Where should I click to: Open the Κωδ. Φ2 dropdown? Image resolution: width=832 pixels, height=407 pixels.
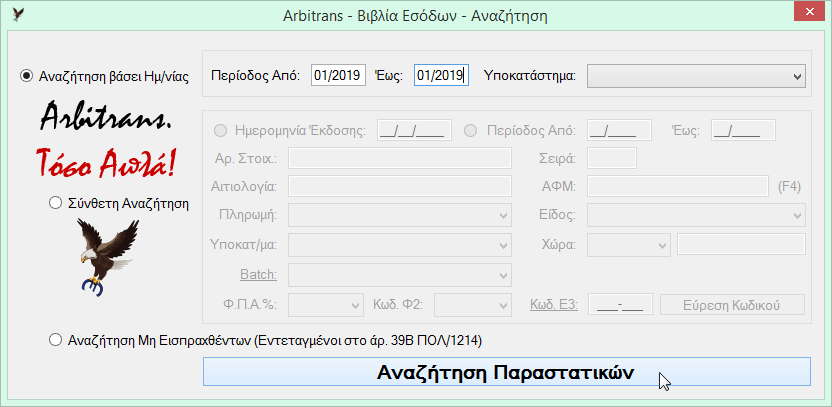tap(473, 305)
